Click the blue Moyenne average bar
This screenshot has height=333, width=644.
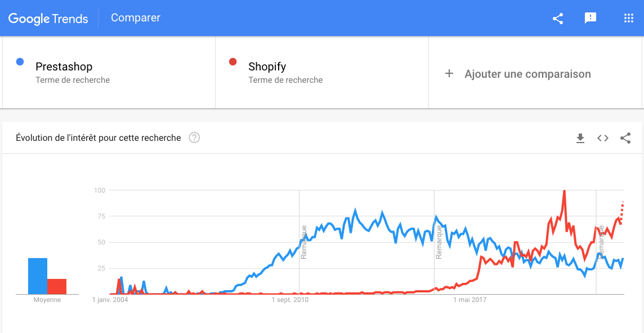point(38,276)
